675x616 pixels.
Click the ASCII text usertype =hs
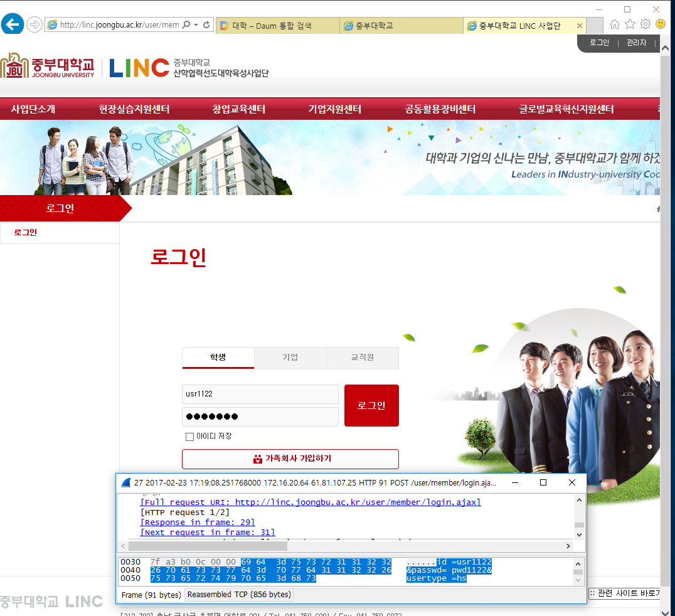(437, 578)
